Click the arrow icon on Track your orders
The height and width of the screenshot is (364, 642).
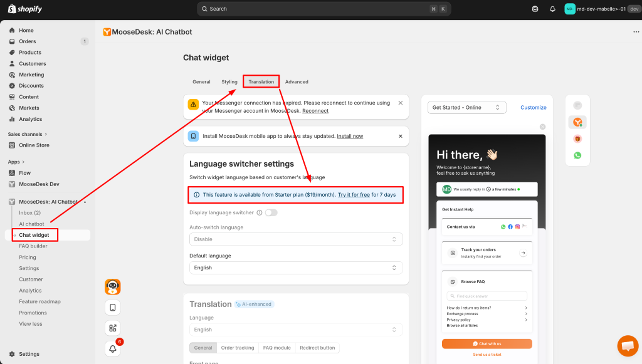523,253
